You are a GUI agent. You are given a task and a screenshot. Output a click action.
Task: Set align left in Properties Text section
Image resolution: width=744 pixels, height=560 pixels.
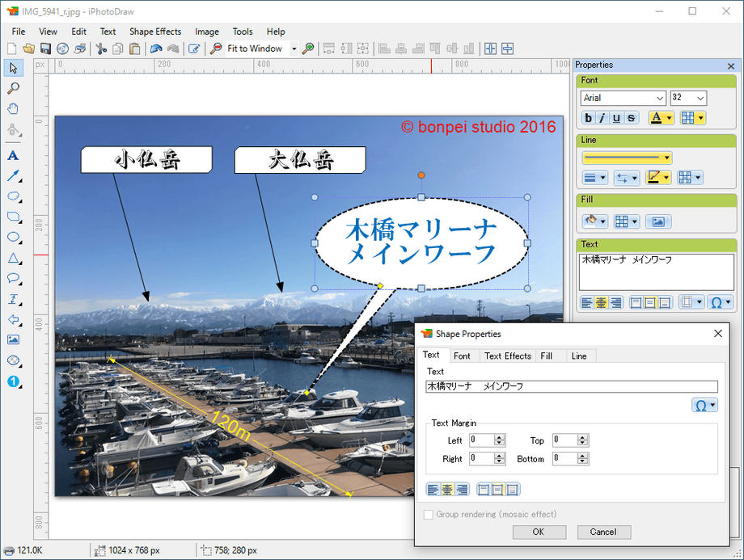click(587, 302)
